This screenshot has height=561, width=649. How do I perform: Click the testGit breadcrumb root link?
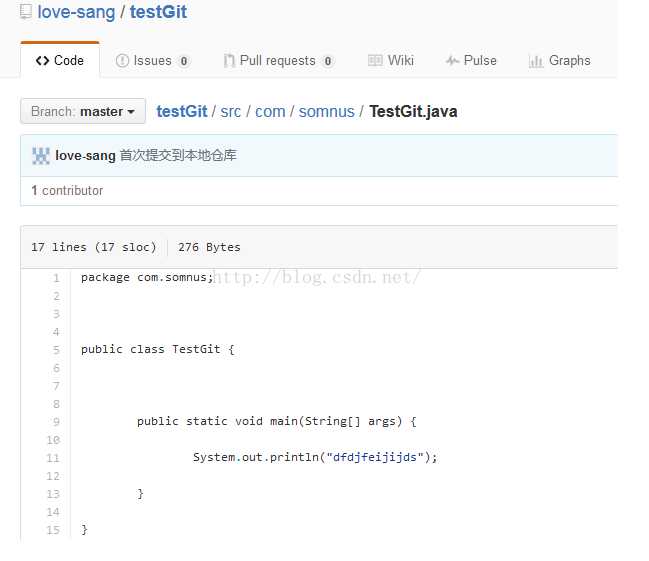182,111
